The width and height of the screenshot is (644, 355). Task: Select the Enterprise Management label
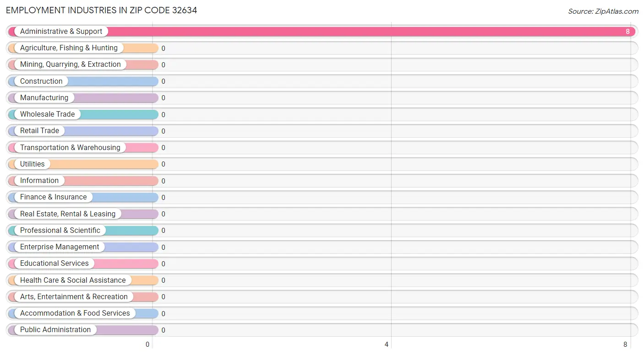60,247
